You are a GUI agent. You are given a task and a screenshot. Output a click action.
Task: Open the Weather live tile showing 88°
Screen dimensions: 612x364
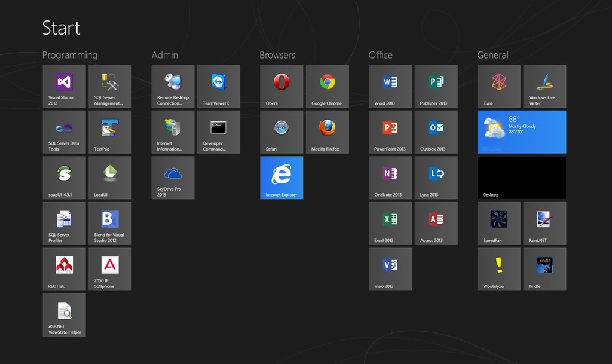click(x=522, y=132)
